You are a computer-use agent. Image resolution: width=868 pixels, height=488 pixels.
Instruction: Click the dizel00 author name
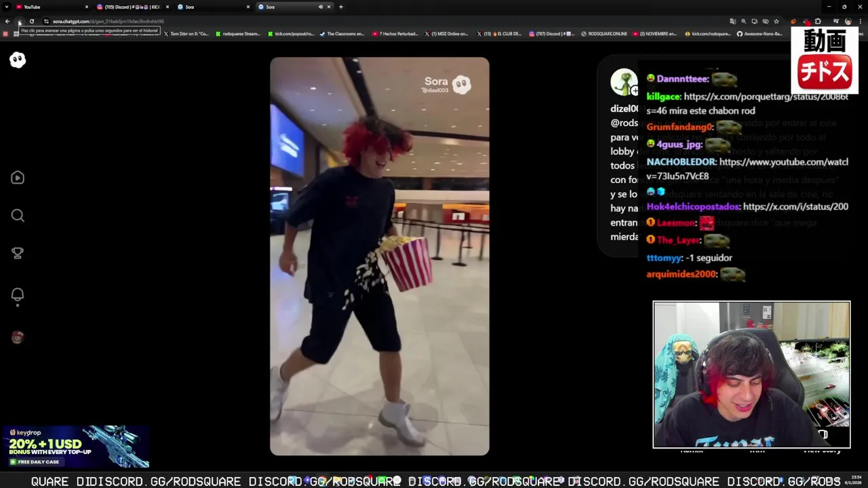pos(624,108)
